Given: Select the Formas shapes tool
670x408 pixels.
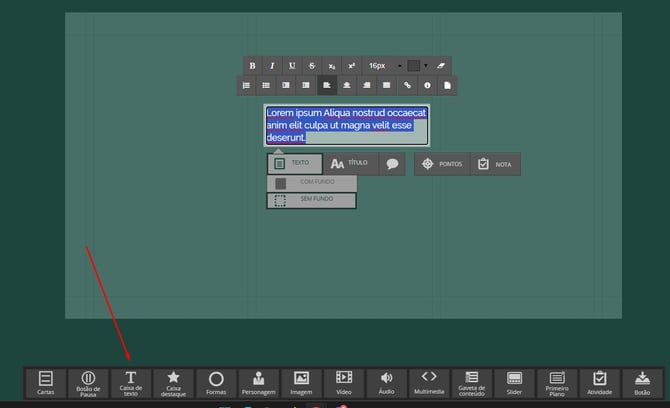Looking at the screenshot, I should (216, 382).
